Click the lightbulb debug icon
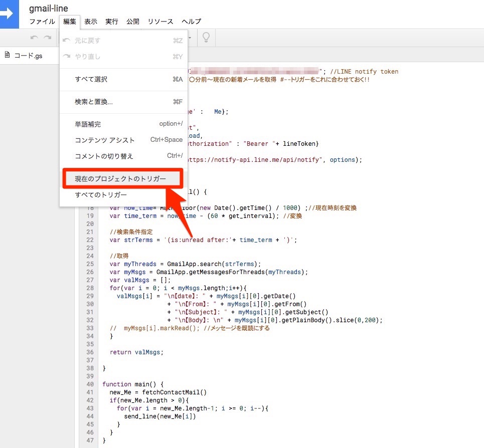 tap(205, 38)
